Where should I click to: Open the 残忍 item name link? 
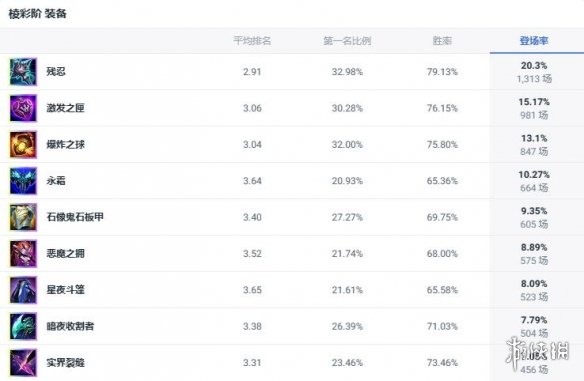(x=56, y=72)
